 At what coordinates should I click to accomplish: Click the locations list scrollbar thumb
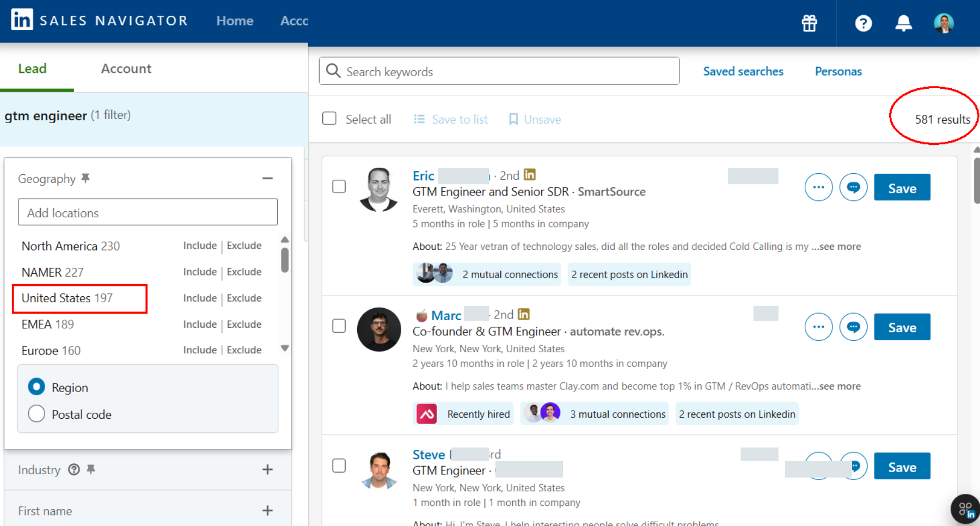click(285, 259)
